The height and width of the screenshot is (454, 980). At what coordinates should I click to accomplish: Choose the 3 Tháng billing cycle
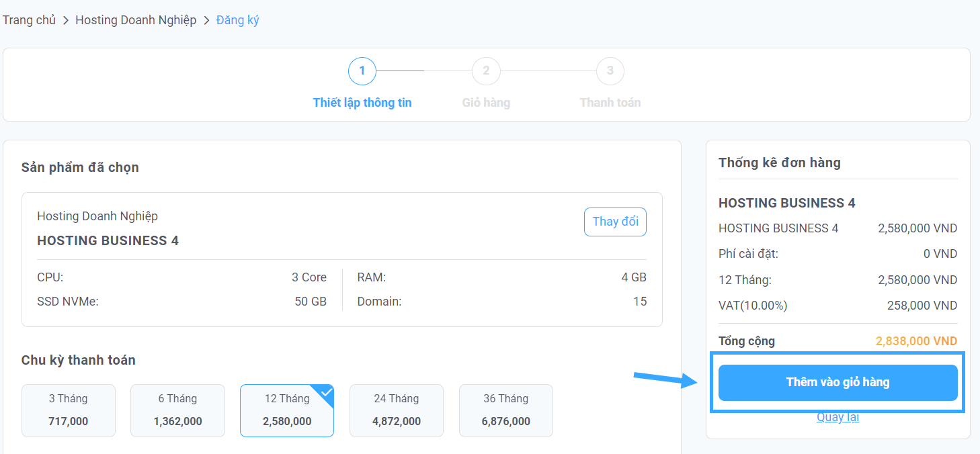(69, 410)
